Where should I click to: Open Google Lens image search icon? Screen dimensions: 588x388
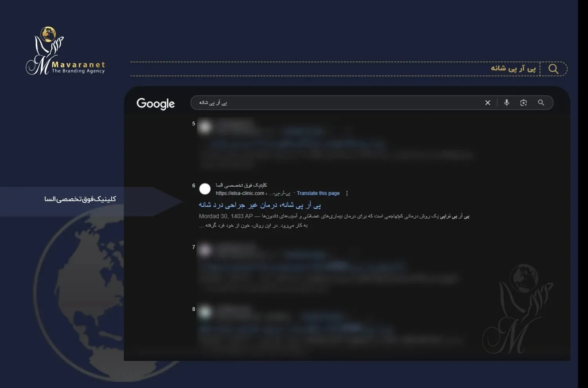[x=523, y=103]
